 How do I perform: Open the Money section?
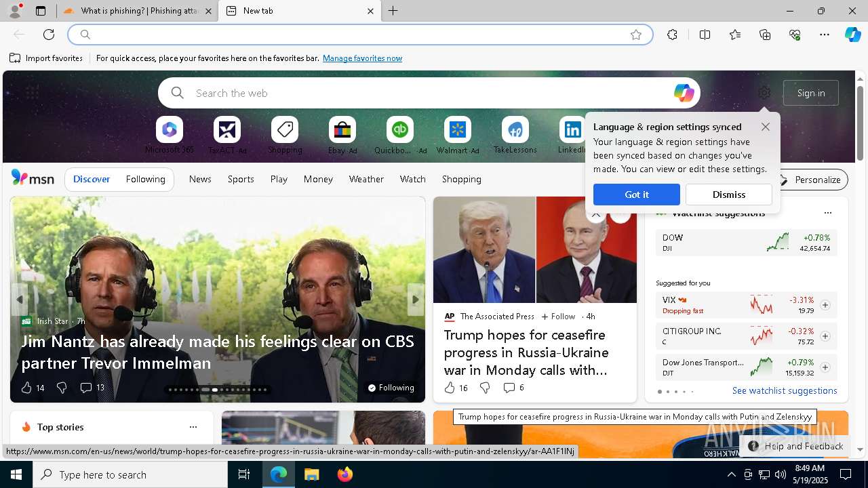coord(318,179)
